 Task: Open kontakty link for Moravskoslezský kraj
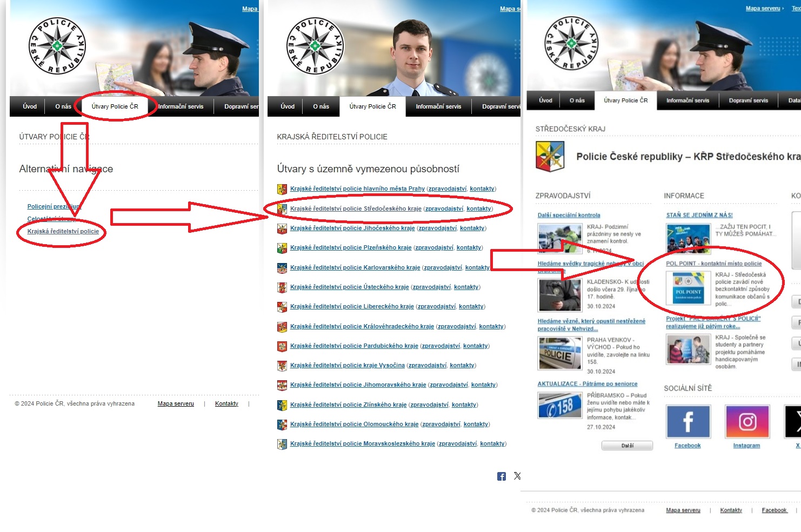[x=492, y=443]
